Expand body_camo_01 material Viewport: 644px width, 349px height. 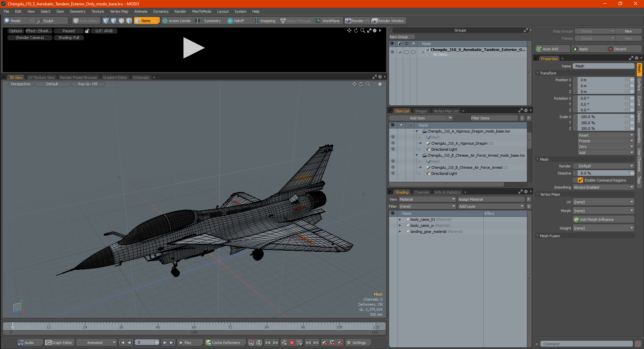click(400, 219)
